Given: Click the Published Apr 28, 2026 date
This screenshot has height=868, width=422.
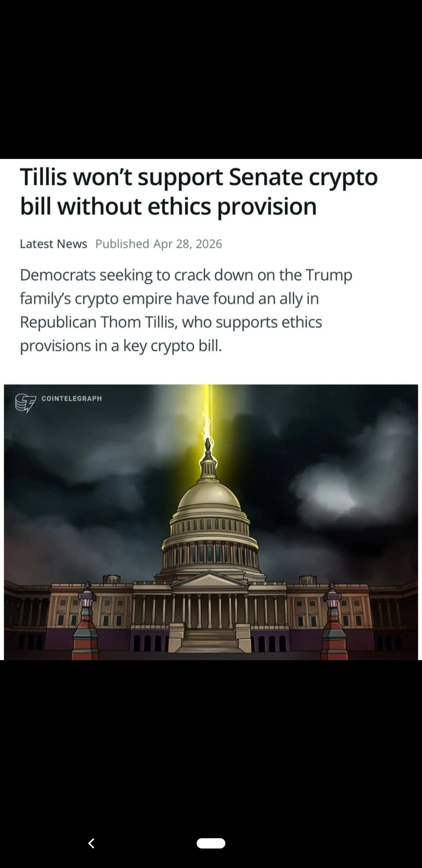Looking at the screenshot, I should coord(159,244).
